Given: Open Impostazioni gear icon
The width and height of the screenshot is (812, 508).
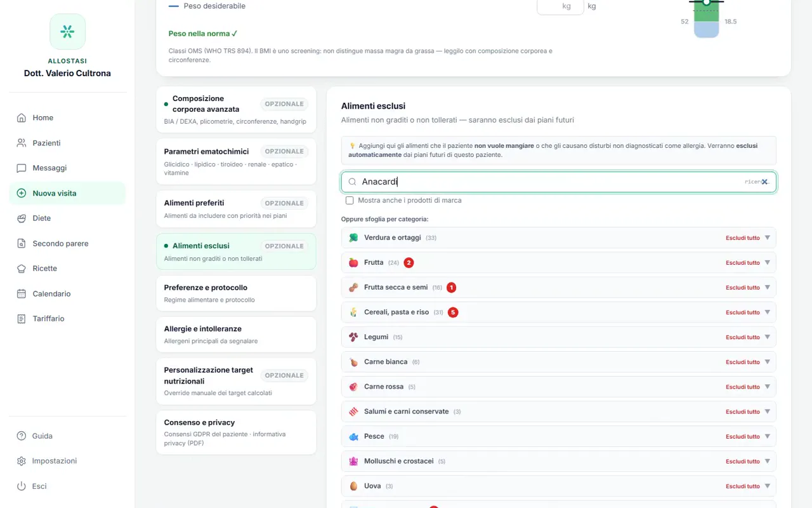Looking at the screenshot, I should (x=22, y=461).
